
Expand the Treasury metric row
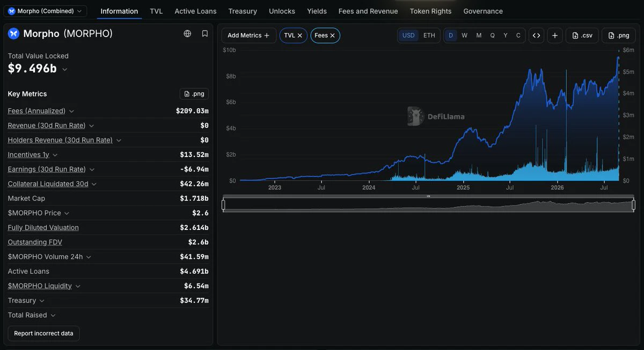pyautogui.click(x=42, y=301)
